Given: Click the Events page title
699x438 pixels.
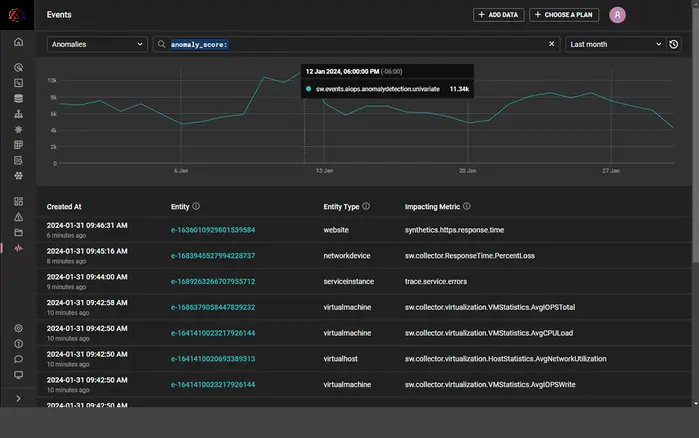Looking at the screenshot, I should point(59,15).
